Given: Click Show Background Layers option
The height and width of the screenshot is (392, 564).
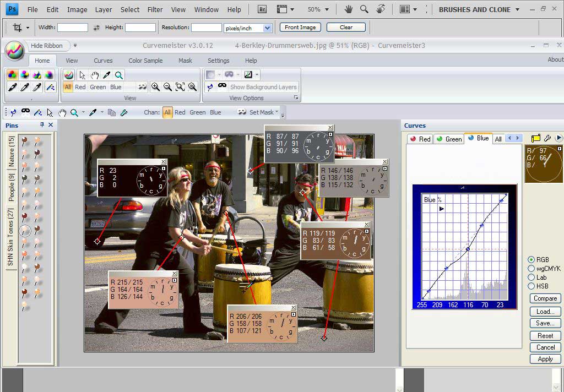Looking at the screenshot, I should 263,87.
